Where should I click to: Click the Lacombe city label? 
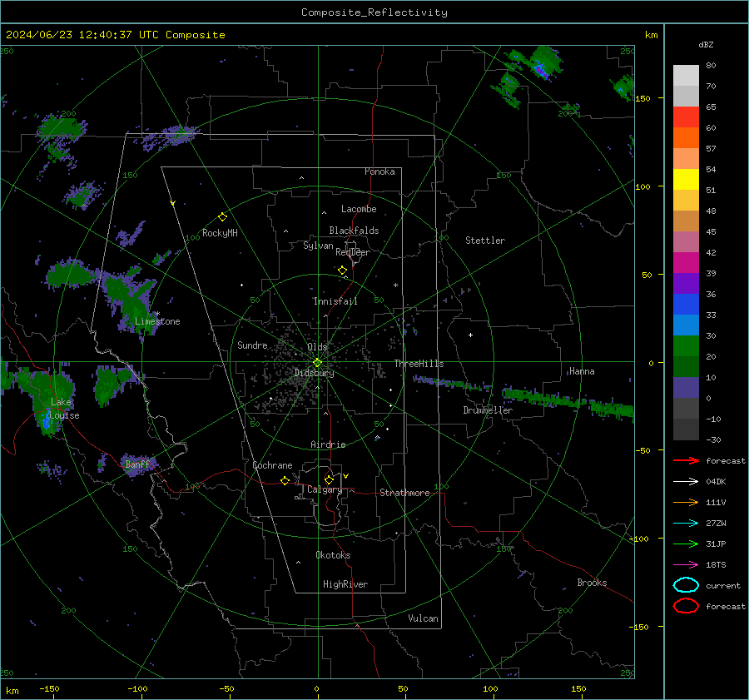[x=359, y=209]
